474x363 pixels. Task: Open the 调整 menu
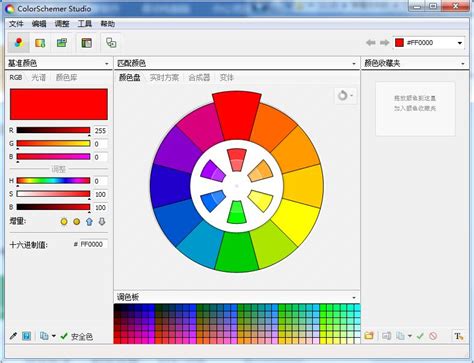pyautogui.click(x=62, y=24)
